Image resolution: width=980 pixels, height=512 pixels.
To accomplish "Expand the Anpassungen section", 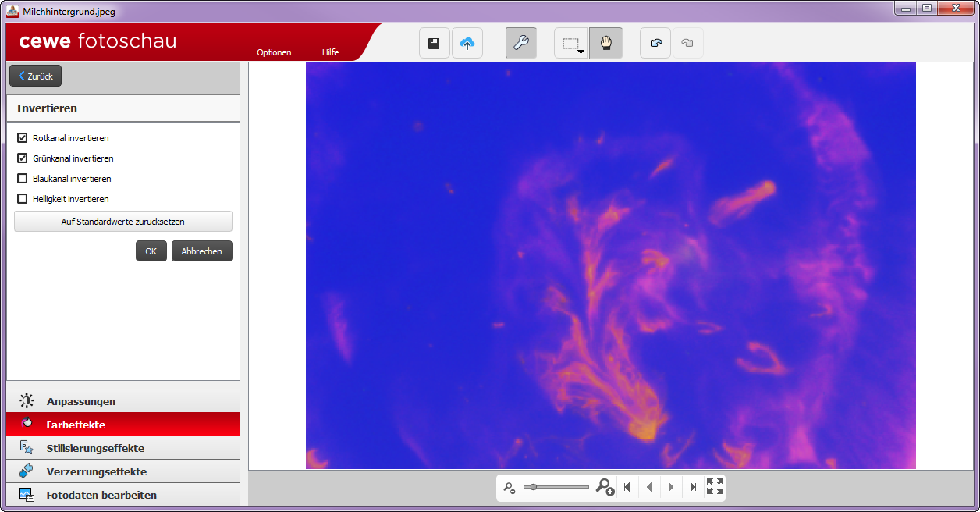I will pos(123,401).
